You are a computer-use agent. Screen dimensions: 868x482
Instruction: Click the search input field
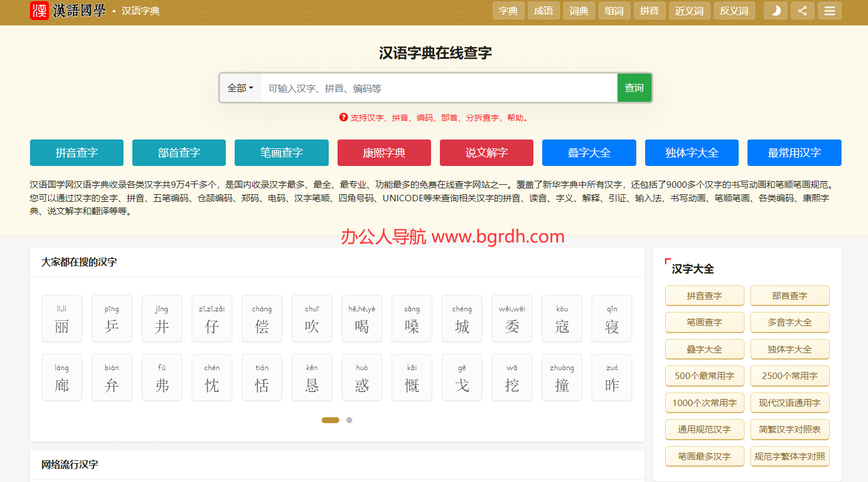(x=439, y=88)
